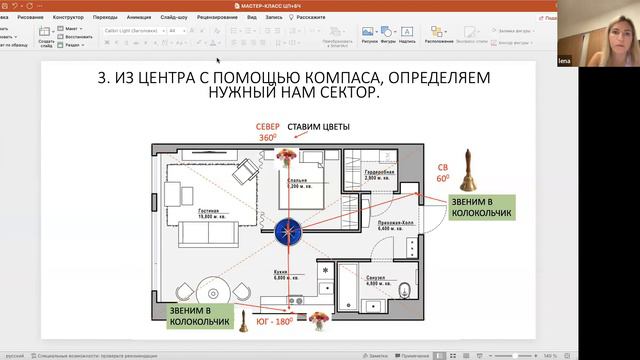
Task: Start slide show from status bar
Action: pyautogui.click(x=480, y=356)
